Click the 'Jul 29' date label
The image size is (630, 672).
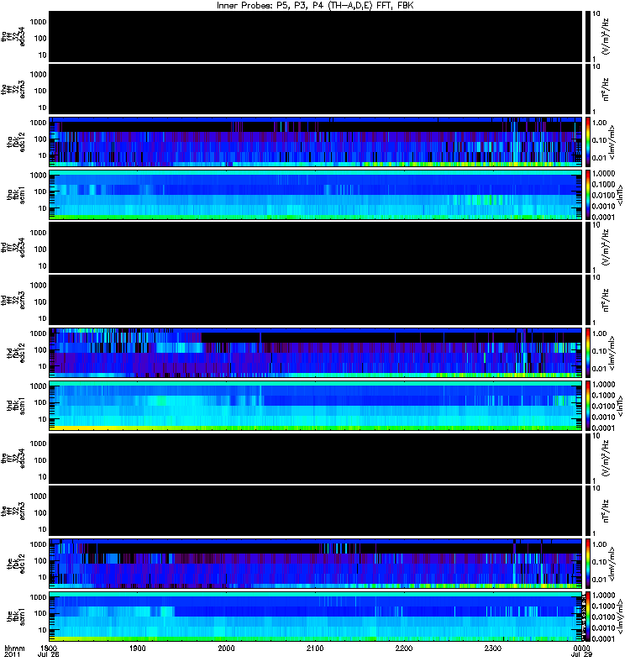tap(581, 655)
